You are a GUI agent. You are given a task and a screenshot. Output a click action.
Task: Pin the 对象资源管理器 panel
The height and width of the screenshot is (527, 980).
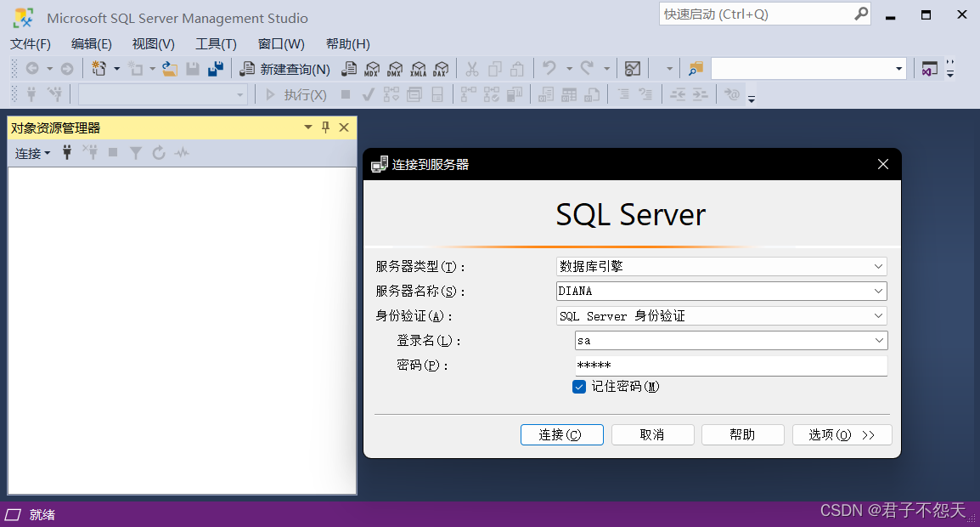pyautogui.click(x=325, y=127)
